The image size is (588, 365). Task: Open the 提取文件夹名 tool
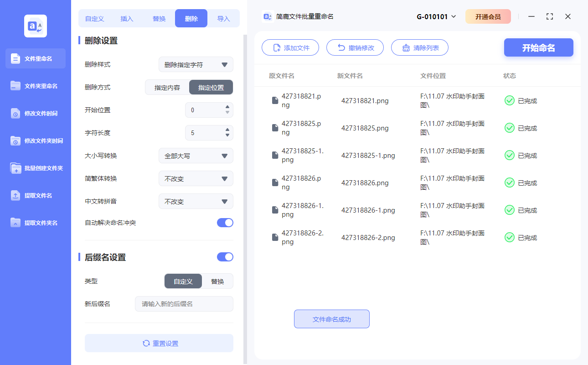35,223
